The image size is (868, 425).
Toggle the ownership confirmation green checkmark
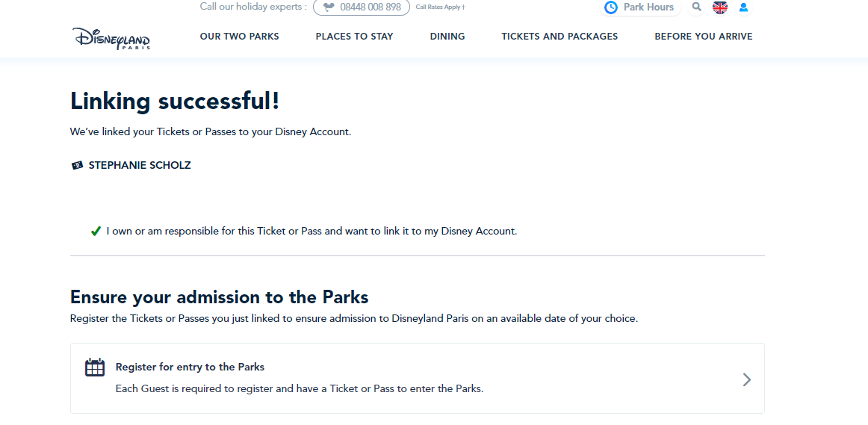[95, 232]
